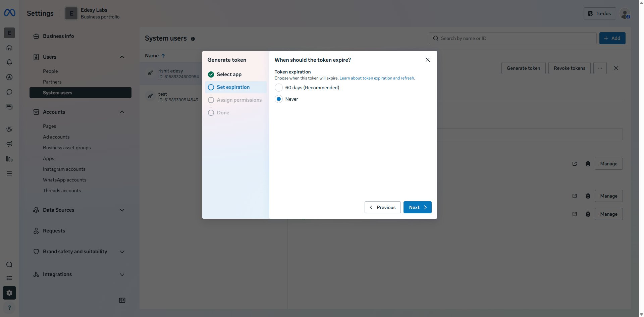Click the E business portfolio rail icon
This screenshot has height=317, width=644.
[x=9, y=33]
